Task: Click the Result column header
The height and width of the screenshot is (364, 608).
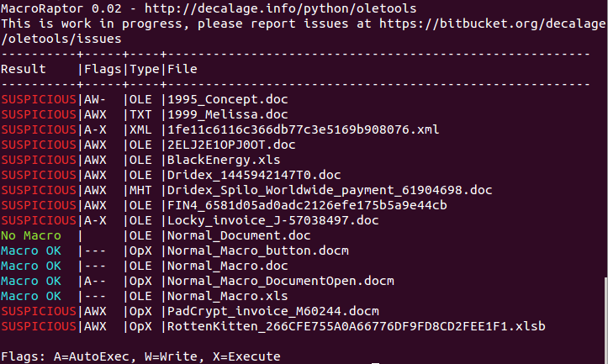Action: pos(24,70)
